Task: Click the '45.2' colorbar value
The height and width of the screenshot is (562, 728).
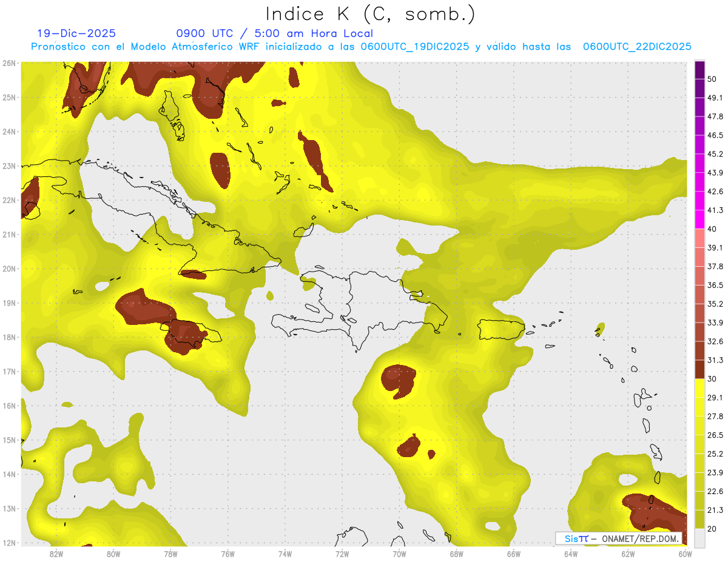Action: [715, 154]
